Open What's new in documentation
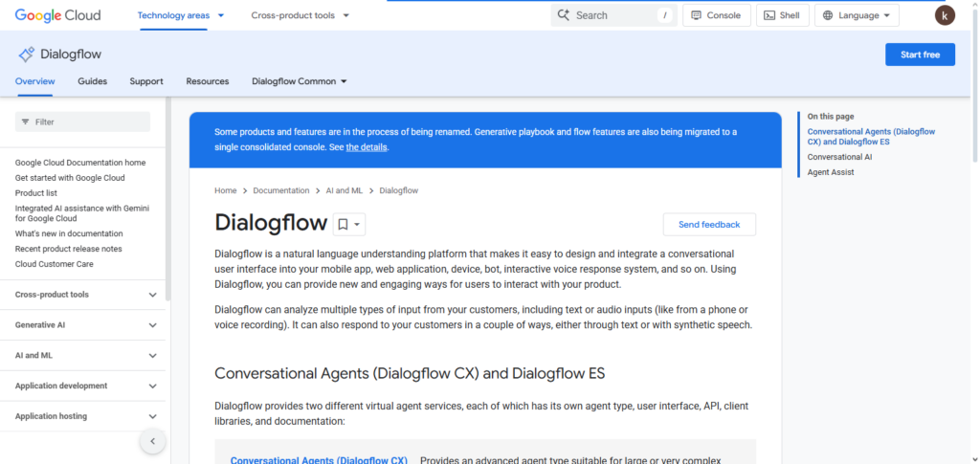The image size is (980, 464). coord(69,233)
